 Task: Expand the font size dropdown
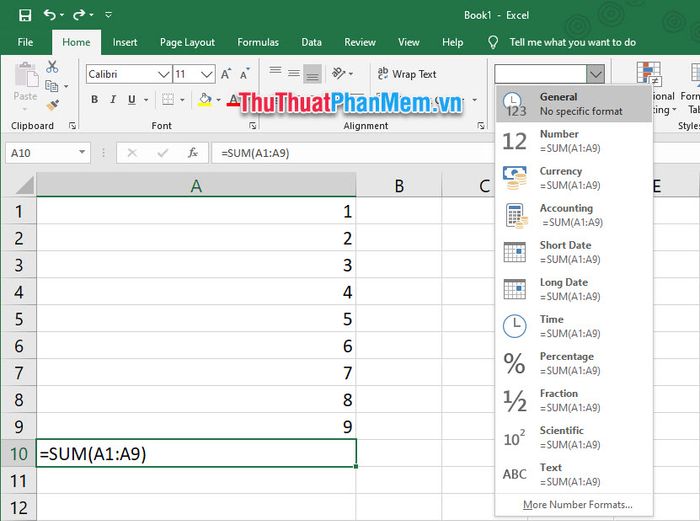click(x=206, y=74)
